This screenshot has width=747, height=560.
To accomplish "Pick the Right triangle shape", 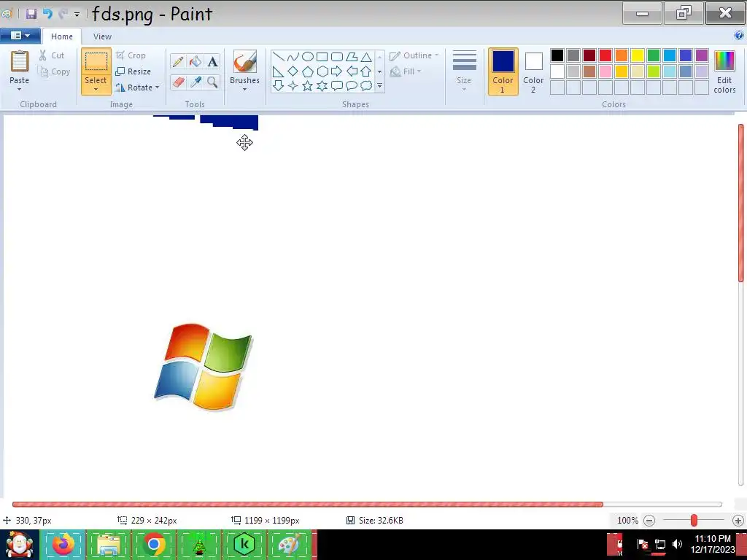I will point(279,71).
